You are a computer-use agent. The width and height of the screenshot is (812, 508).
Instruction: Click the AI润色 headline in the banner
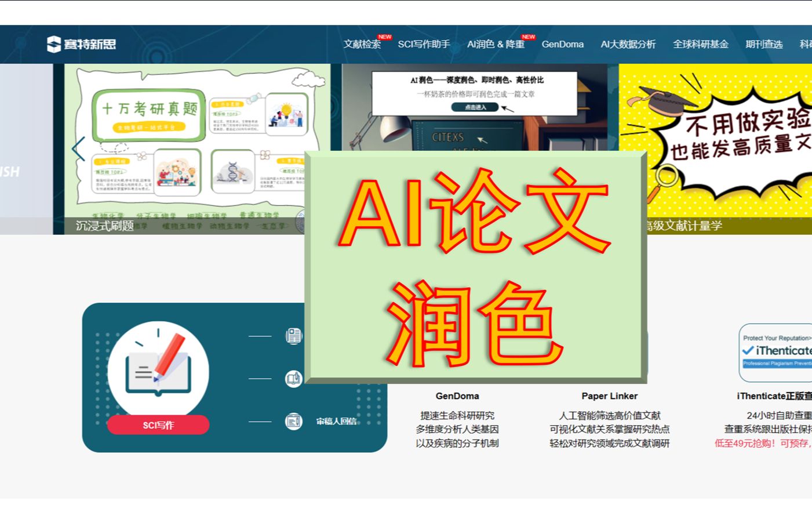point(477,80)
